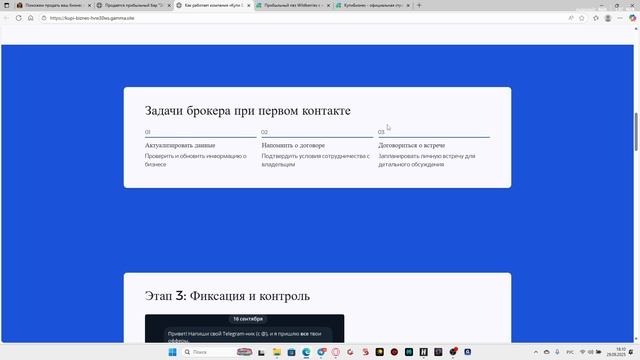Open the cloud icon in system tray
This screenshot has width=640, height=360.
tap(547, 352)
